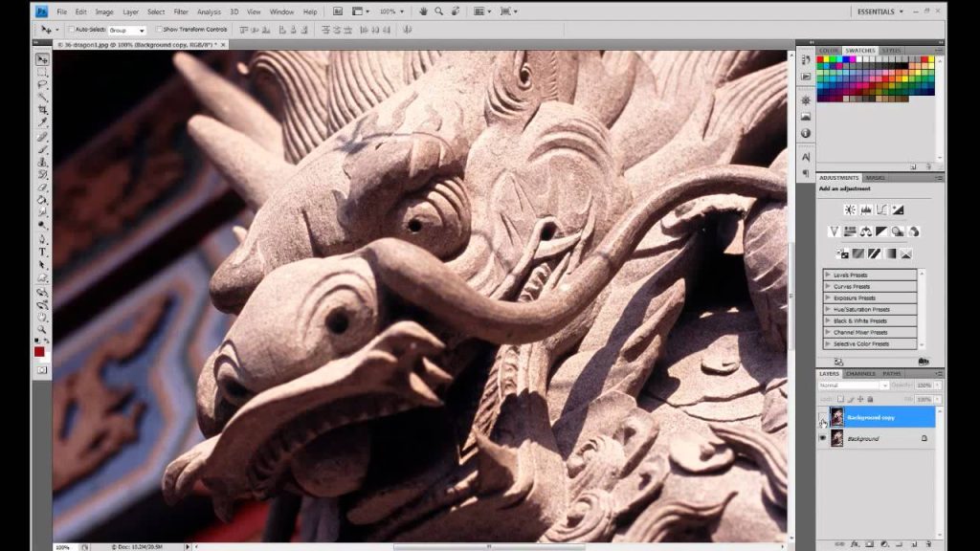Add a Channel Mixer adjustment
Screen dimensions: 980x551
[x=914, y=231]
